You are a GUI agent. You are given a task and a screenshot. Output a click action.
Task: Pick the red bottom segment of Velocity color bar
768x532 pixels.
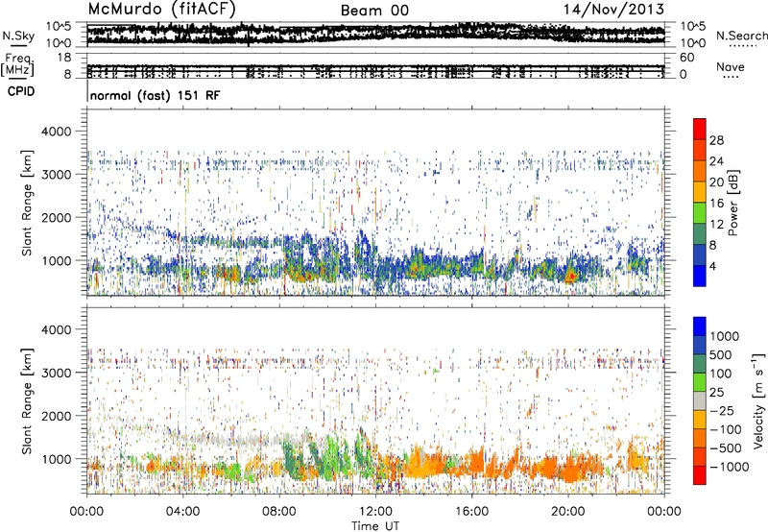click(x=700, y=475)
